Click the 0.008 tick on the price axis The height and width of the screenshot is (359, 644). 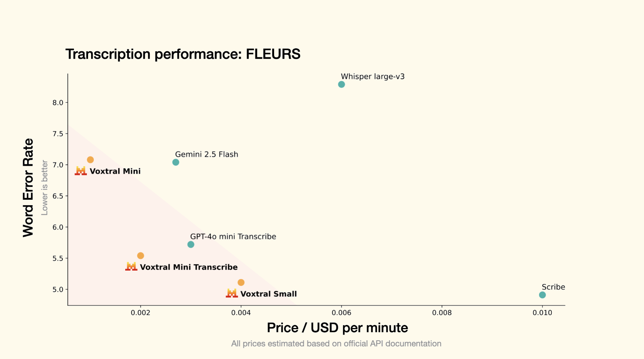point(442,313)
